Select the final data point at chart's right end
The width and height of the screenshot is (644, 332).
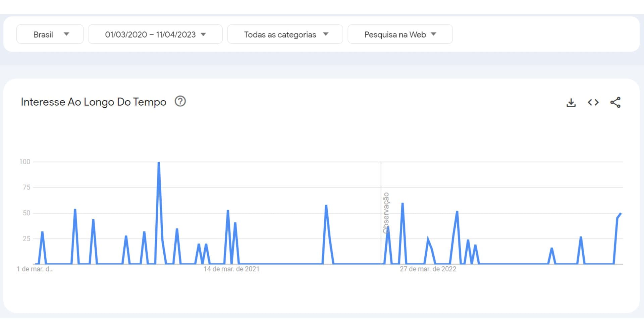click(621, 214)
